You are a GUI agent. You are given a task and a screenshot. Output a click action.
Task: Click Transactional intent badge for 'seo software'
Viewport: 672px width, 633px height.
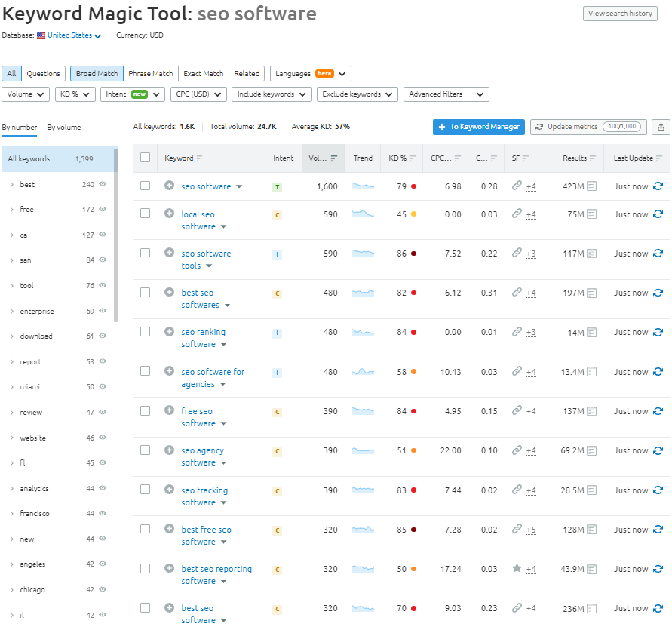[278, 187]
